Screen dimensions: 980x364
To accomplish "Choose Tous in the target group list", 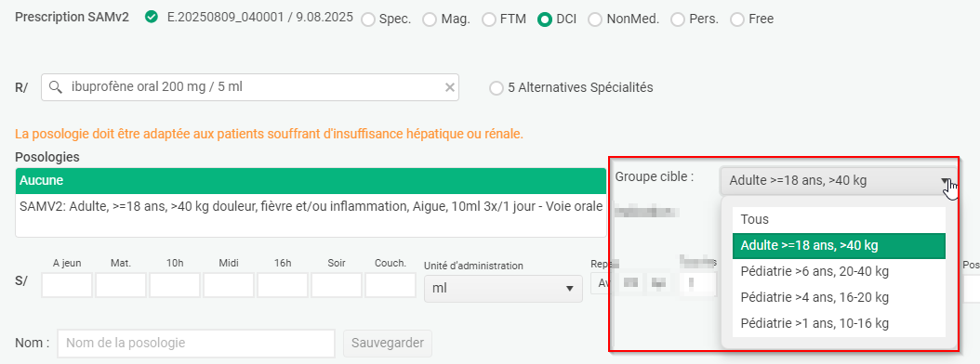I will (x=839, y=220).
